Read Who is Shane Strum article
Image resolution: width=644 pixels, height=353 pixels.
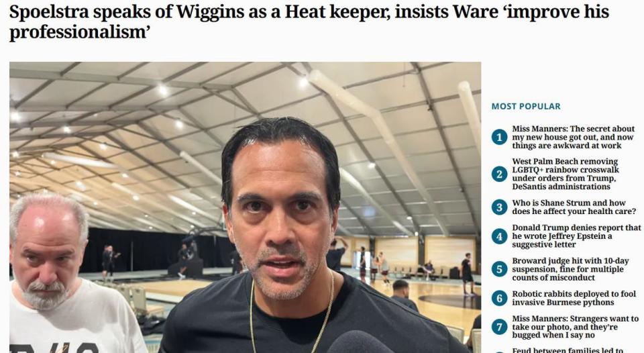click(x=574, y=207)
